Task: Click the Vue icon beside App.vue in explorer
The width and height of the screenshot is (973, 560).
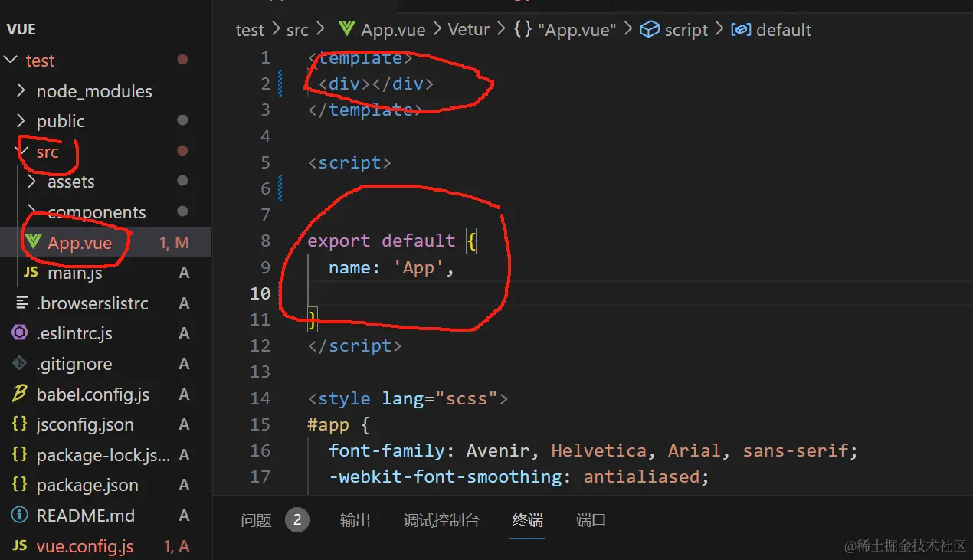Action: [32, 242]
